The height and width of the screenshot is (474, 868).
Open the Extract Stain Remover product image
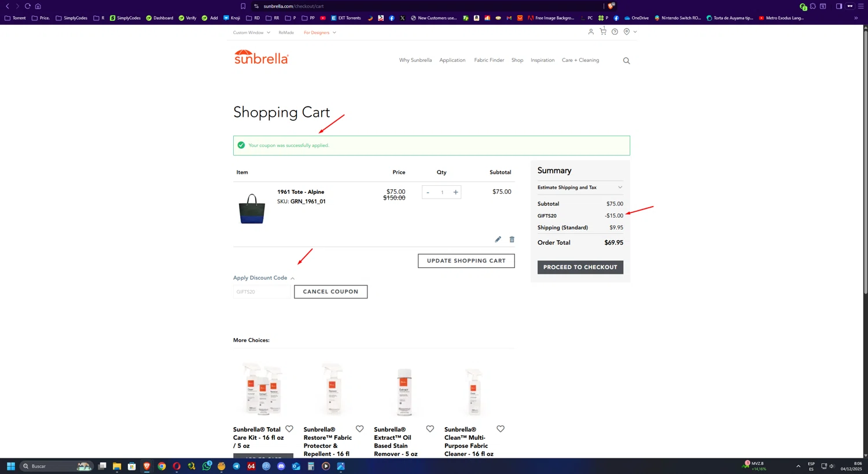coord(404,392)
